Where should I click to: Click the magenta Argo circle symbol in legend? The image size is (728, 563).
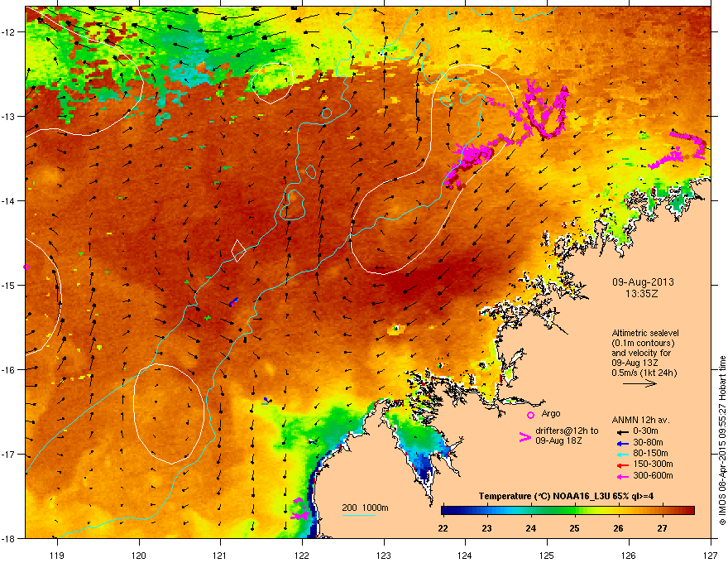point(530,415)
